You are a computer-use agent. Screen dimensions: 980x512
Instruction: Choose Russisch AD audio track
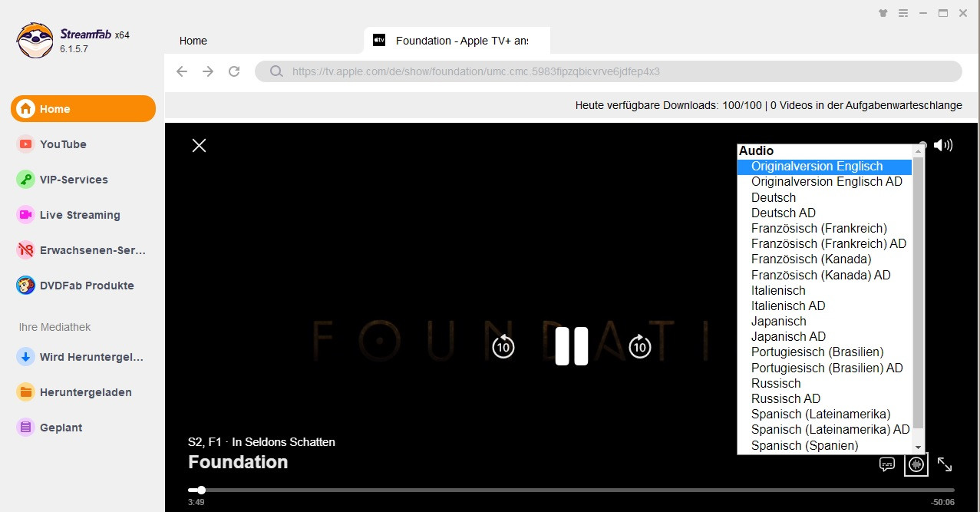point(824,398)
